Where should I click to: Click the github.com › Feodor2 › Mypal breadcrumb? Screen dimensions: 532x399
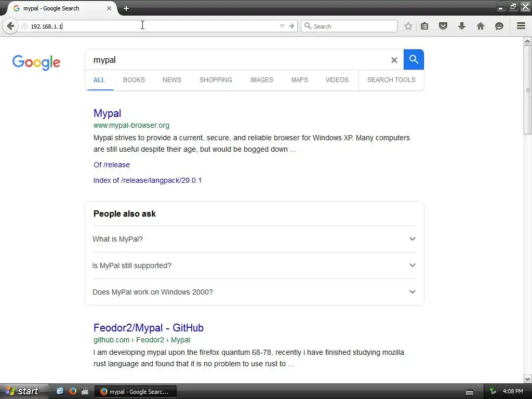tap(142, 340)
